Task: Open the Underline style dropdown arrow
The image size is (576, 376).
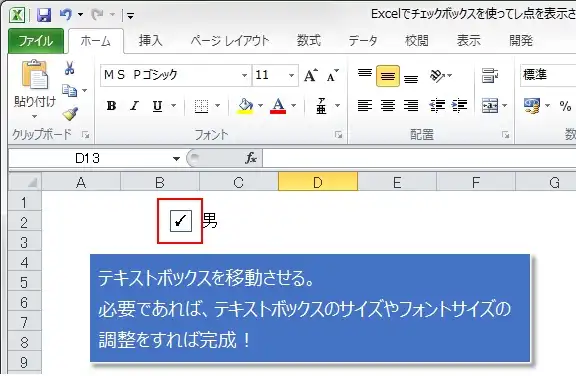Action: coord(173,106)
